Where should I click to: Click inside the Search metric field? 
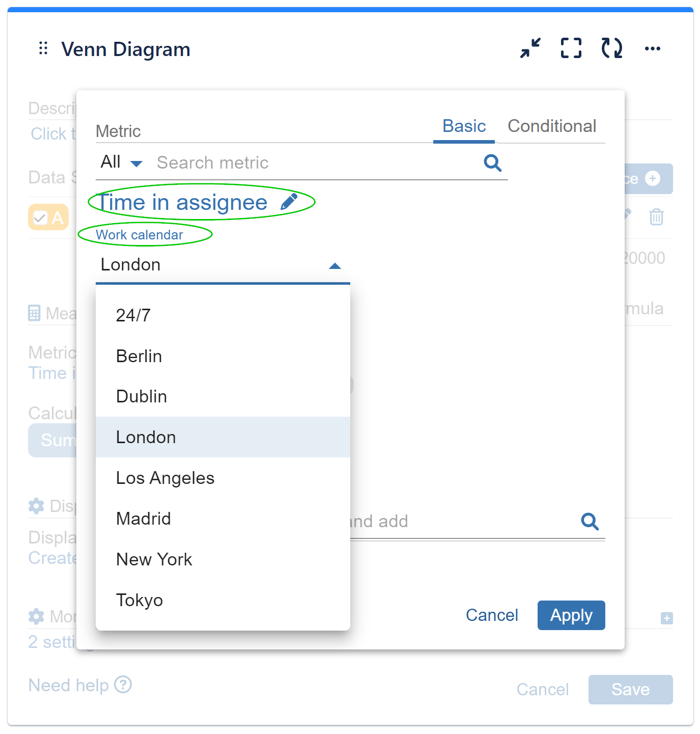point(255,162)
